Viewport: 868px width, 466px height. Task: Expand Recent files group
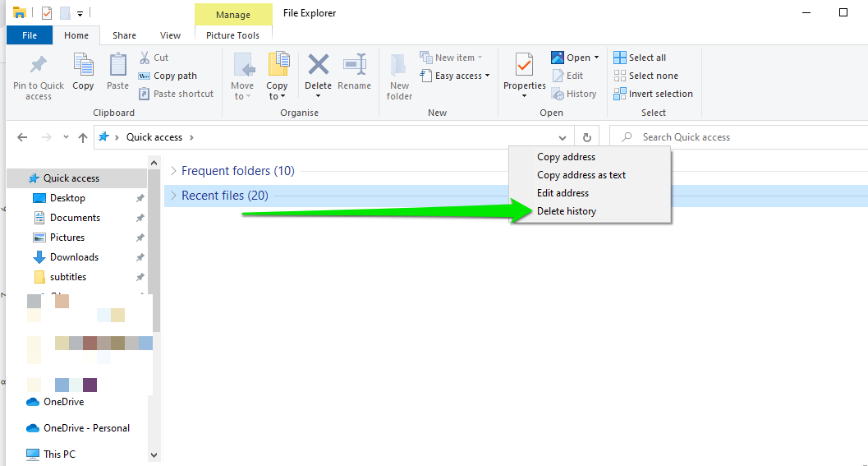[x=173, y=196]
